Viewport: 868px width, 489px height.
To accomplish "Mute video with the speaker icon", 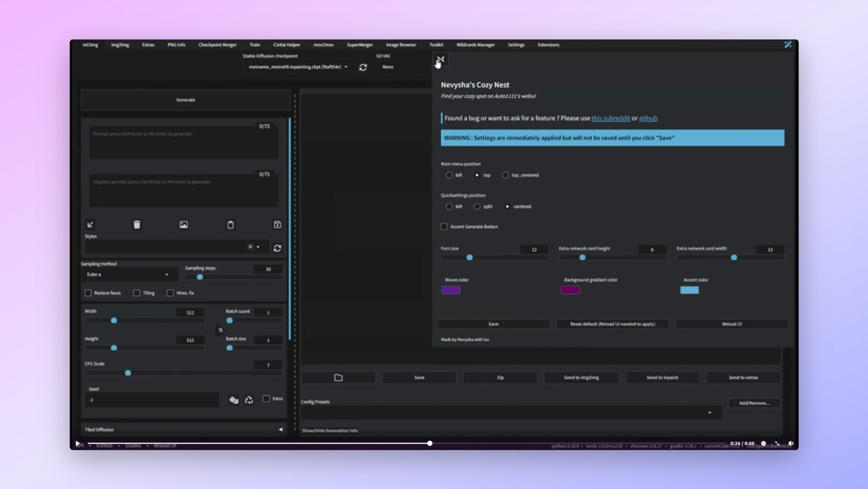I will click(x=791, y=443).
